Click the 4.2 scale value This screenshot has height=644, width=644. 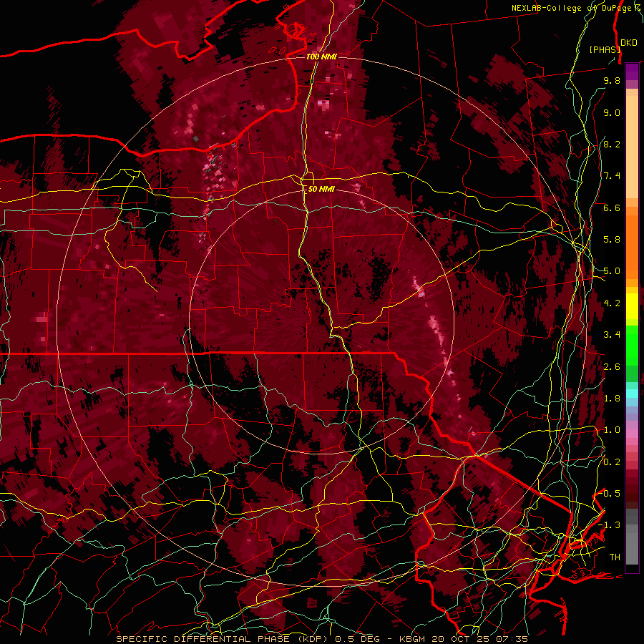pos(612,303)
